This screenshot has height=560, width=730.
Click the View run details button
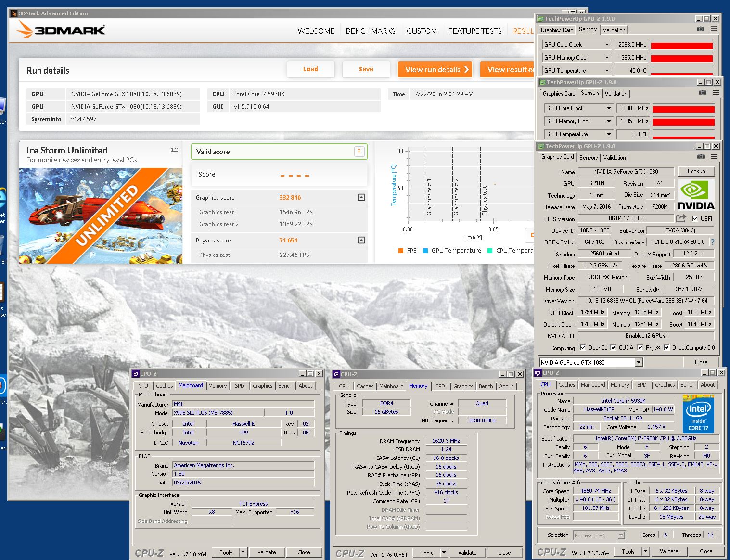[x=435, y=69]
